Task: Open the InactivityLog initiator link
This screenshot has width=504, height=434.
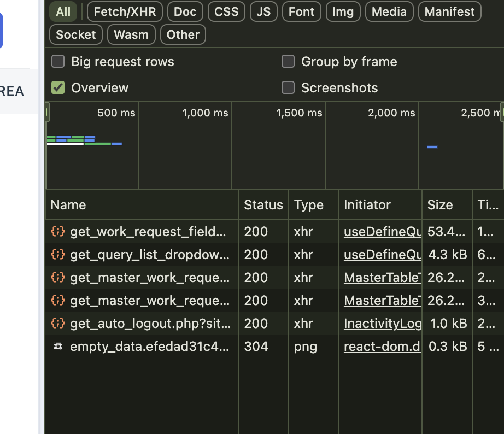Action: (x=382, y=324)
